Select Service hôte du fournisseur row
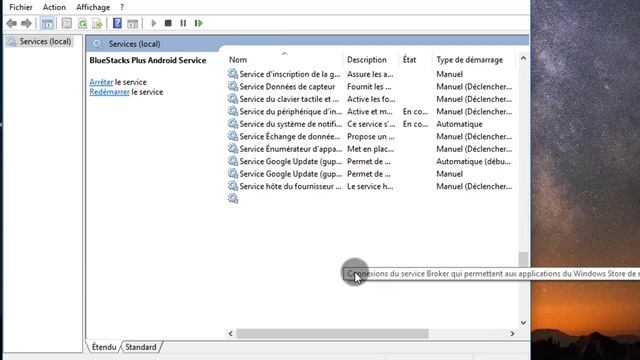The width and height of the screenshot is (640, 360). [370, 186]
